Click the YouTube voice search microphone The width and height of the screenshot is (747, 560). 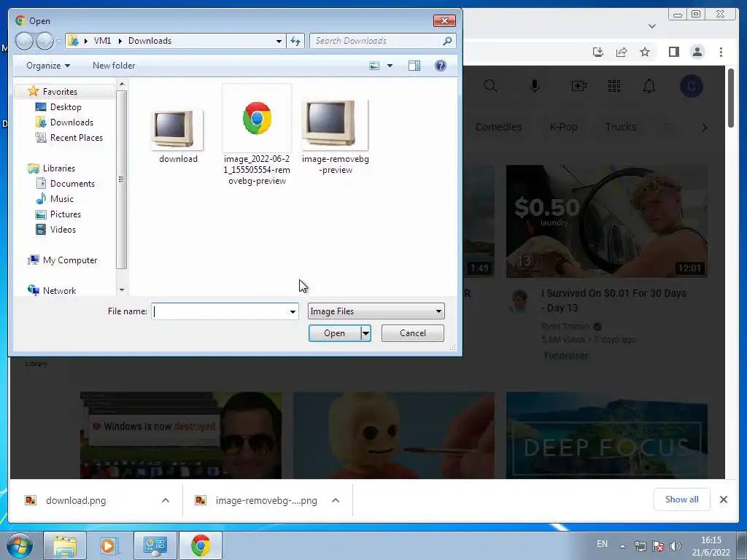pyautogui.click(x=535, y=86)
